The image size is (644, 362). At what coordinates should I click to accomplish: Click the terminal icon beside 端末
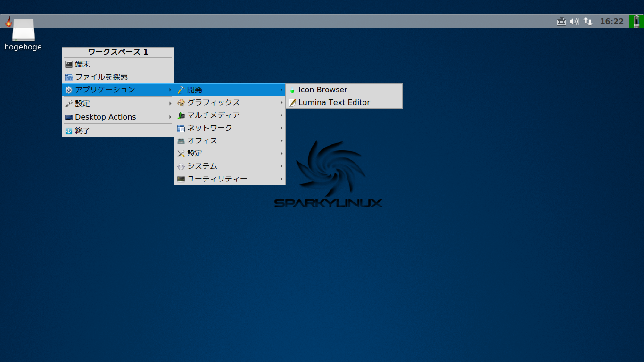pyautogui.click(x=69, y=64)
